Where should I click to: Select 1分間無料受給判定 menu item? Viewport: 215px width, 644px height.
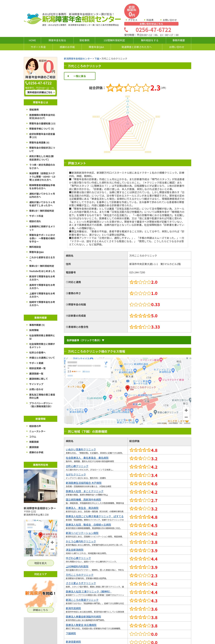point(114,40)
